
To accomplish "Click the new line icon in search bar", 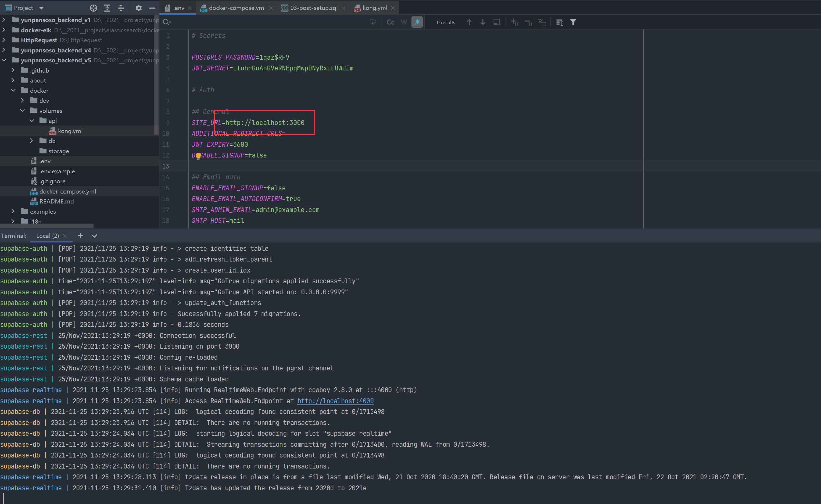I will click(374, 22).
